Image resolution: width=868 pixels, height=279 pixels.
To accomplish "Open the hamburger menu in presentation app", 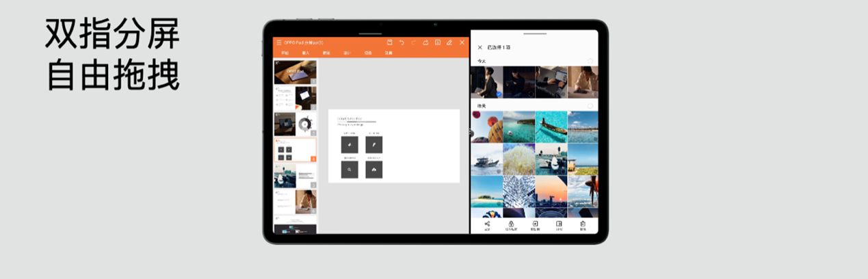I will [278, 42].
